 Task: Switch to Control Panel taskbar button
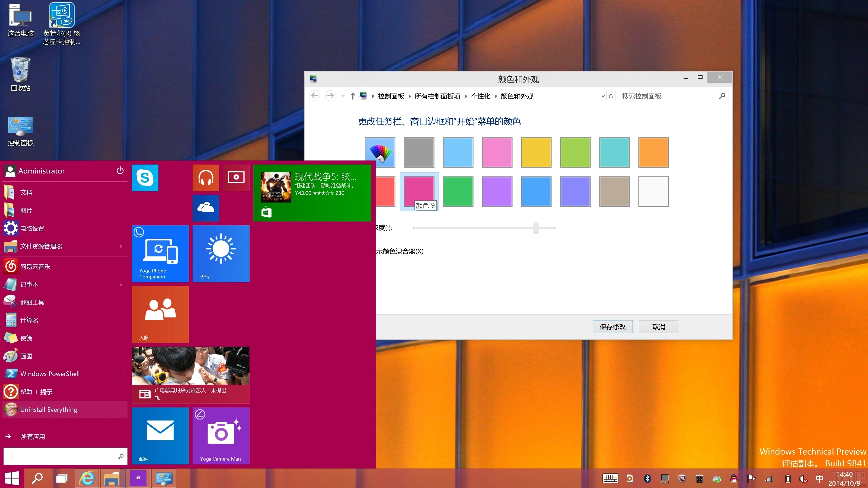point(164,478)
